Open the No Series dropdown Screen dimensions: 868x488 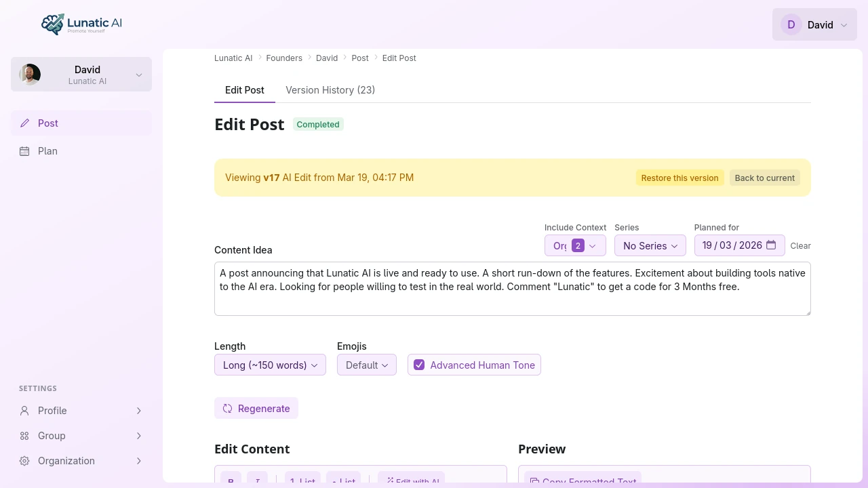click(x=650, y=245)
